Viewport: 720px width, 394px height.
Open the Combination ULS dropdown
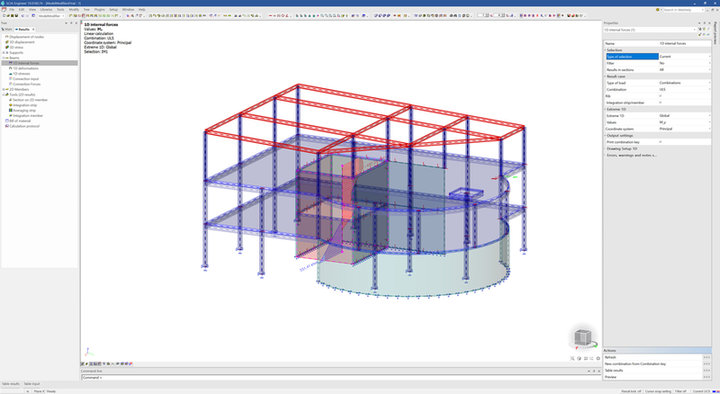click(x=684, y=90)
